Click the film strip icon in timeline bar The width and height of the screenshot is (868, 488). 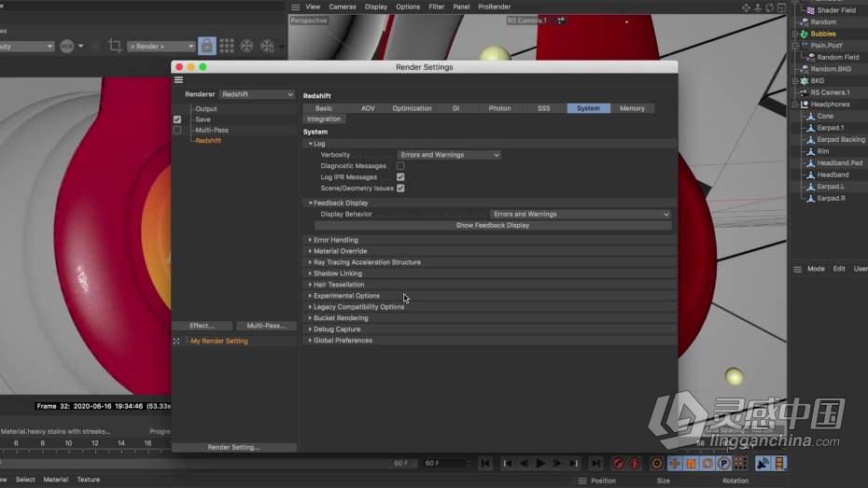click(779, 463)
